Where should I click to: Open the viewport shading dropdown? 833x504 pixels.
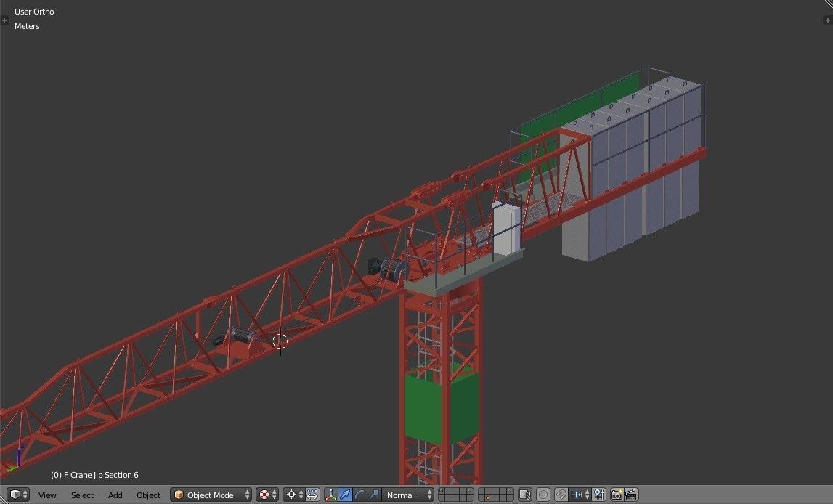pyautogui.click(x=266, y=495)
